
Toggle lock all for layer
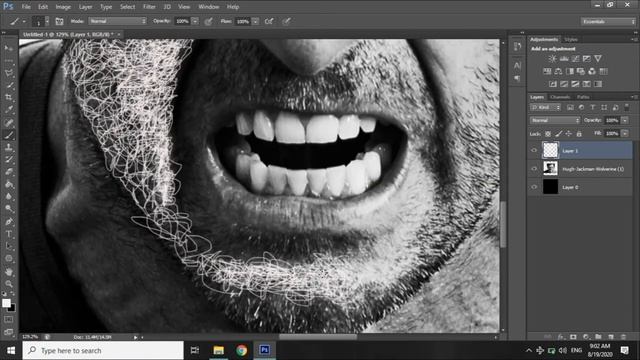pos(579,133)
